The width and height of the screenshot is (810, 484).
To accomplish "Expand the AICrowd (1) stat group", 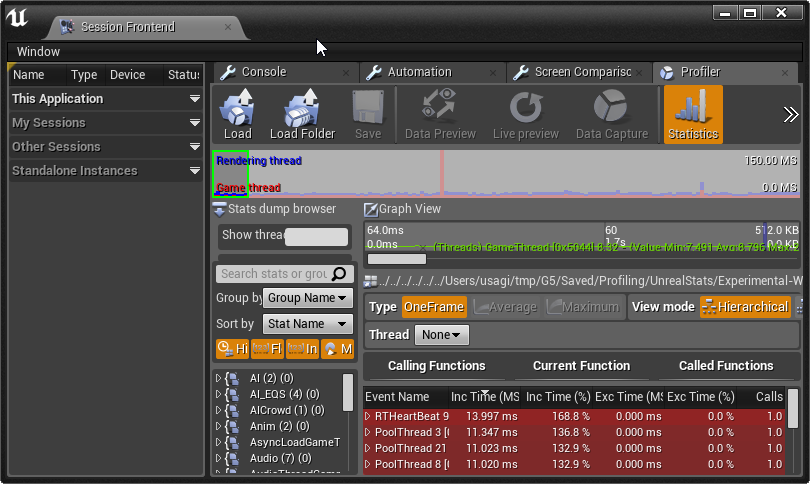I will (219, 410).
